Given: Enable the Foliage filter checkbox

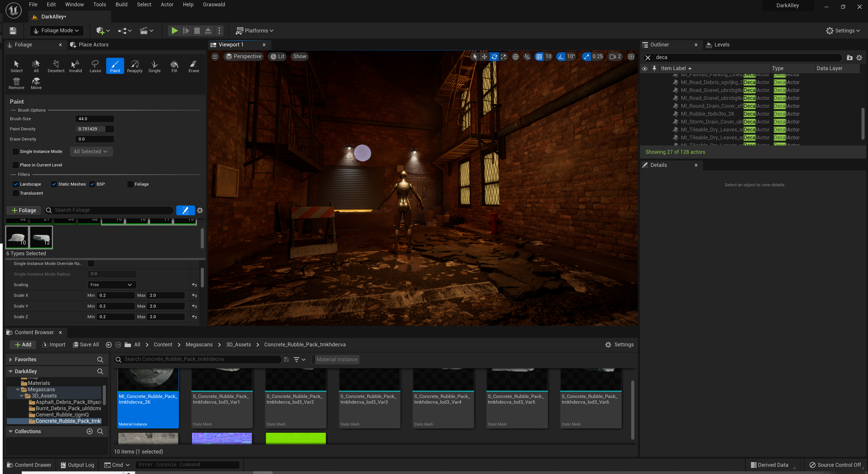Looking at the screenshot, I should pos(130,184).
